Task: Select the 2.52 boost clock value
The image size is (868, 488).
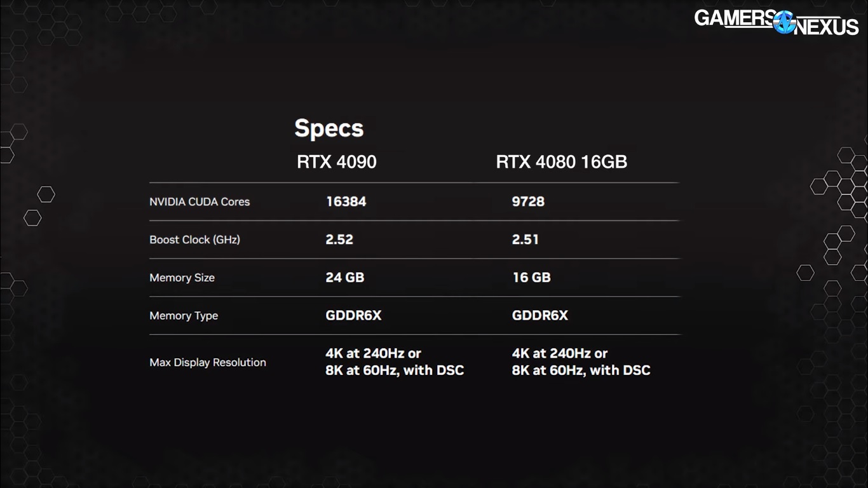Action: pyautogui.click(x=339, y=240)
